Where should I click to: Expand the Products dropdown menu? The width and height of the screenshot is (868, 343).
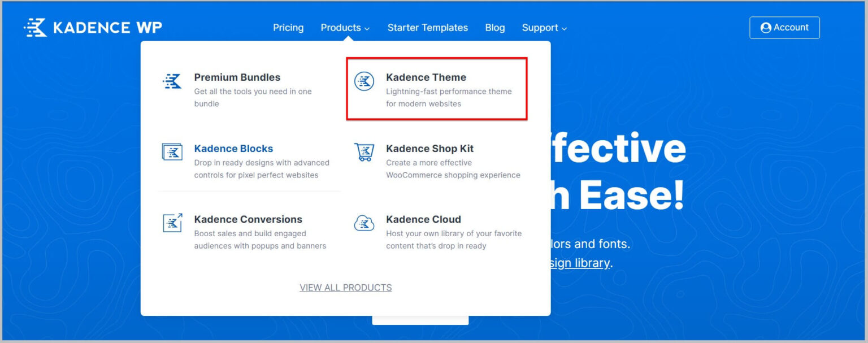coord(341,27)
